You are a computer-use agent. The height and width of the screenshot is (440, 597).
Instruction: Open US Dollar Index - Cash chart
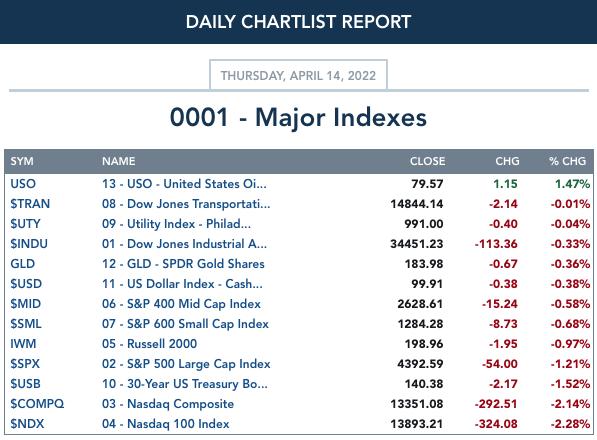[182, 284]
